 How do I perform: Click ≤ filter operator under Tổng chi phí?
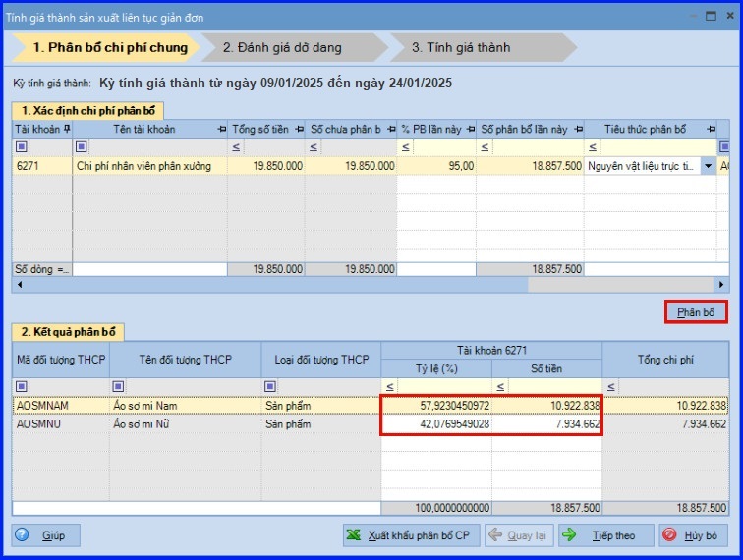click(x=610, y=386)
